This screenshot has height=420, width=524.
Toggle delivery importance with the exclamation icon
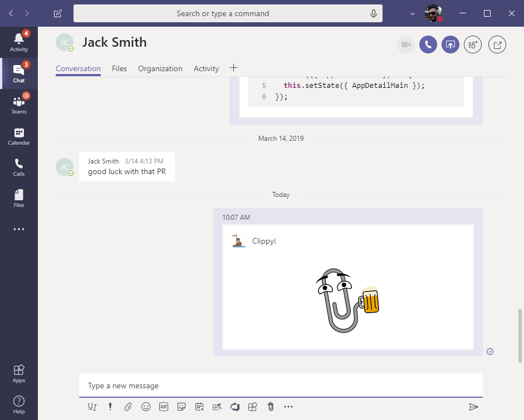coord(110,407)
